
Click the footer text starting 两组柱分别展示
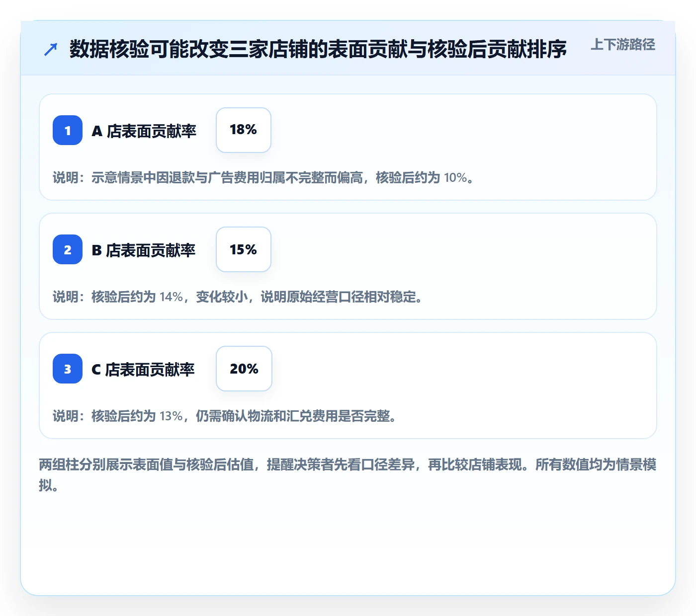[348, 475]
